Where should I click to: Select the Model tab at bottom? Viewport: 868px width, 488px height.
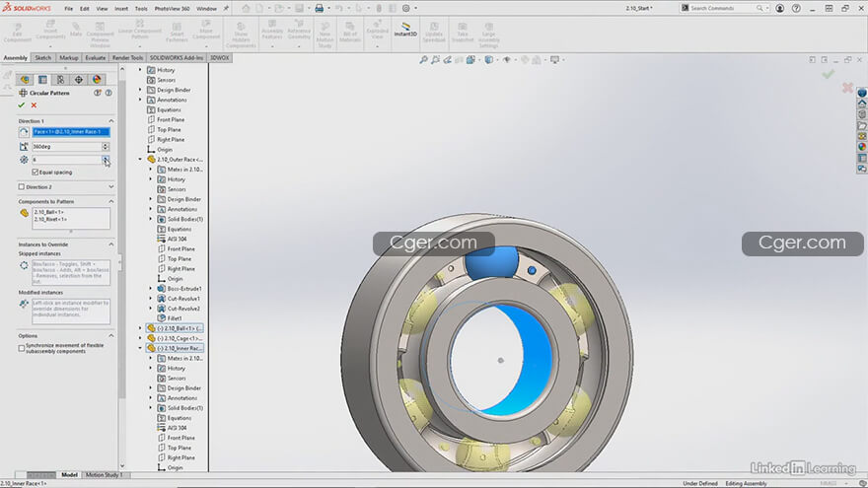point(69,475)
